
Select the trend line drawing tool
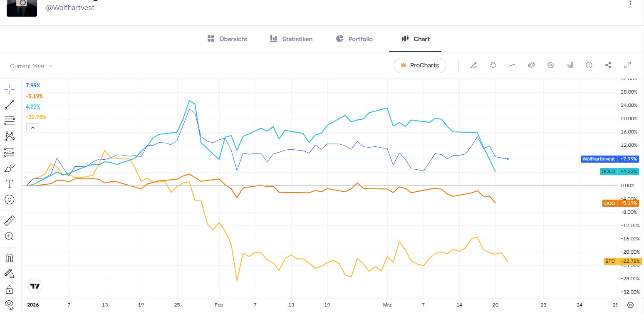(9, 105)
